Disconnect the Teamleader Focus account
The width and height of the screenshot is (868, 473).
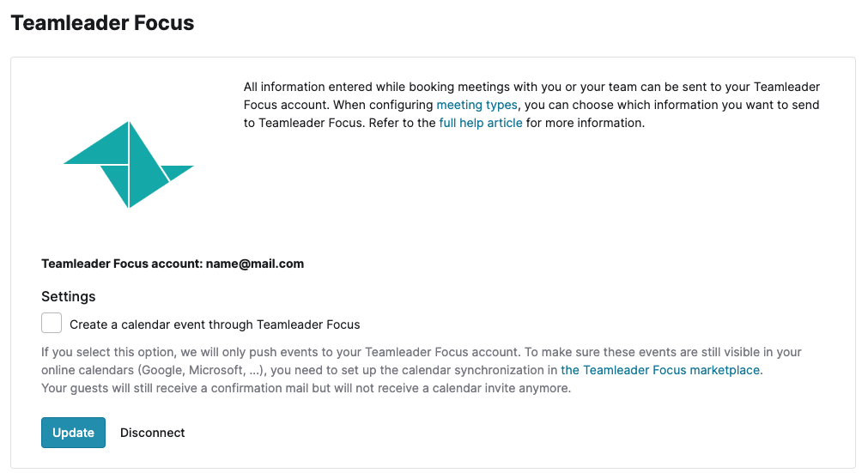tap(152, 433)
